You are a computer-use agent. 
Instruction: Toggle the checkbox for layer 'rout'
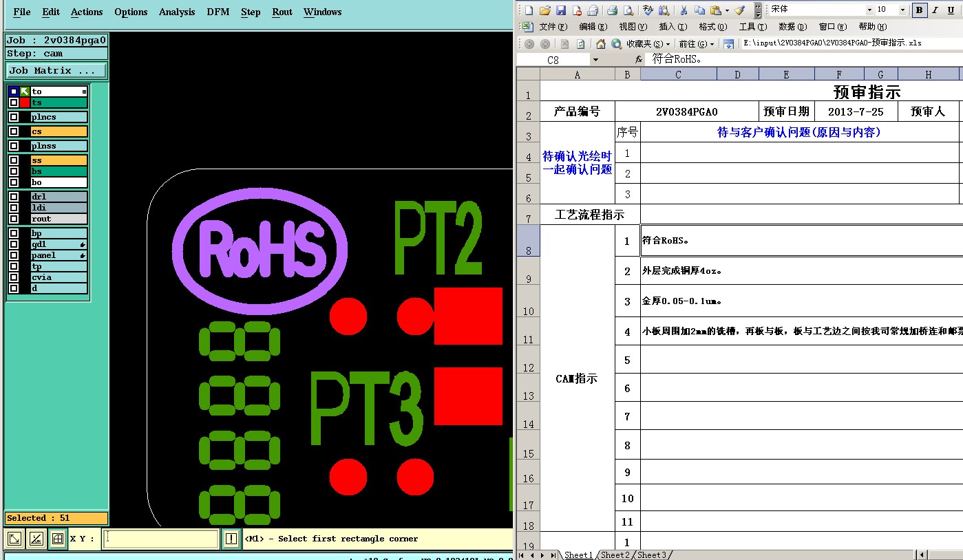[14, 219]
